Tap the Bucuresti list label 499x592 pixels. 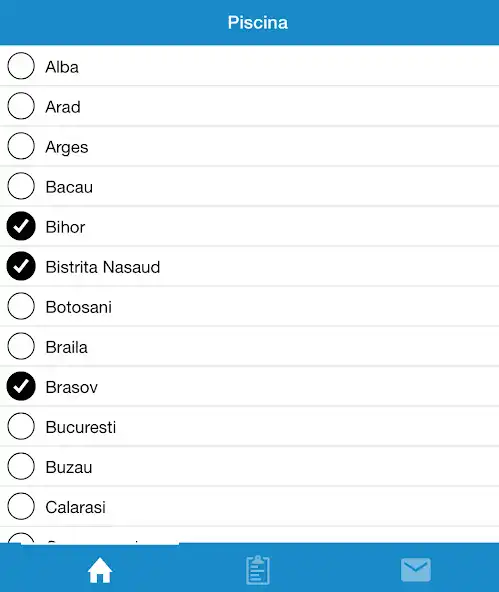(81, 427)
